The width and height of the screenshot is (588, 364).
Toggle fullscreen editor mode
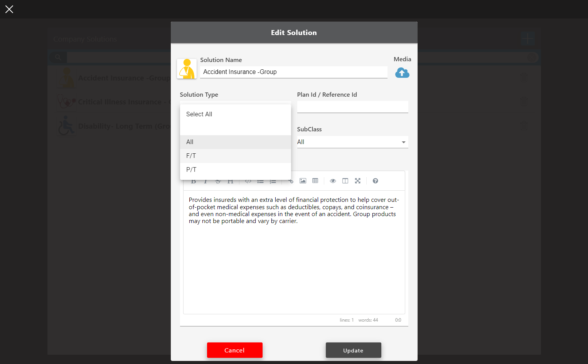pos(358,181)
